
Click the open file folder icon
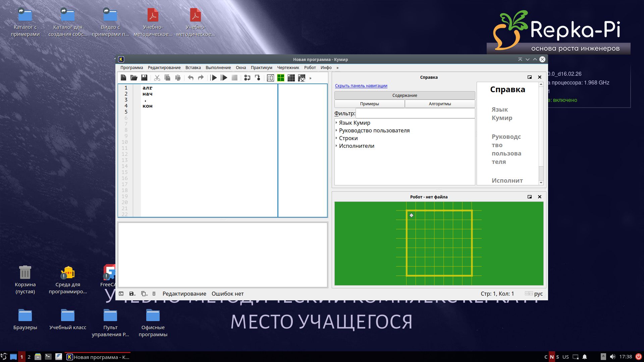click(x=134, y=78)
